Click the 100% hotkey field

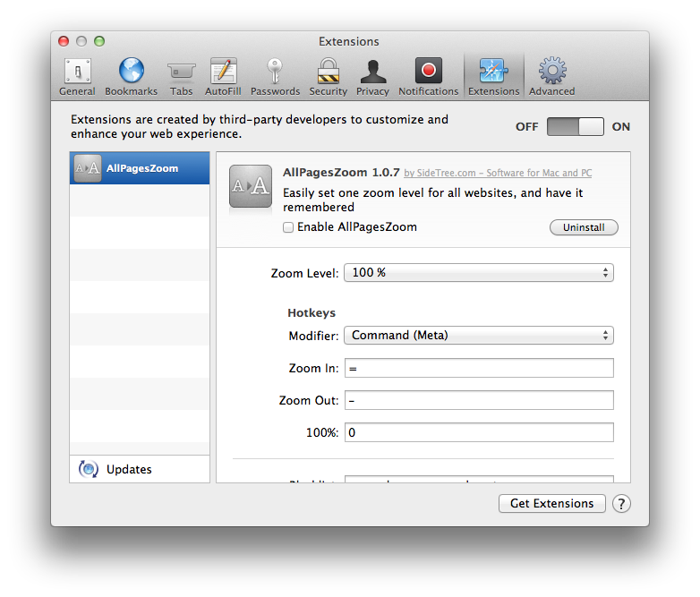[479, 432]
